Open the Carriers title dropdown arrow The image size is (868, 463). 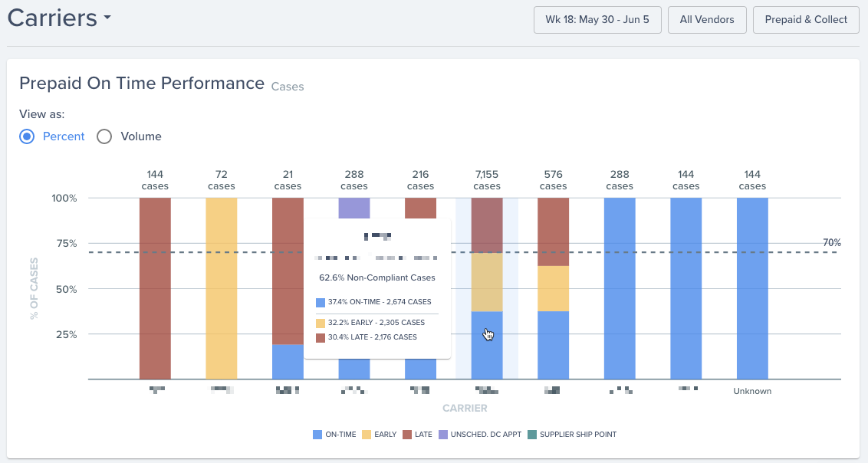[x=107, y=18]
